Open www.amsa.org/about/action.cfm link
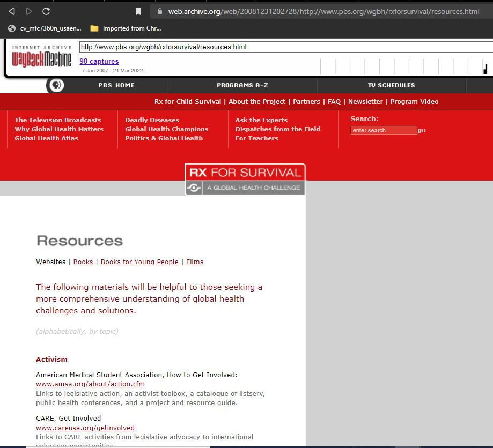Viewport: 493px width, 448px height. (x=90, y=384)
